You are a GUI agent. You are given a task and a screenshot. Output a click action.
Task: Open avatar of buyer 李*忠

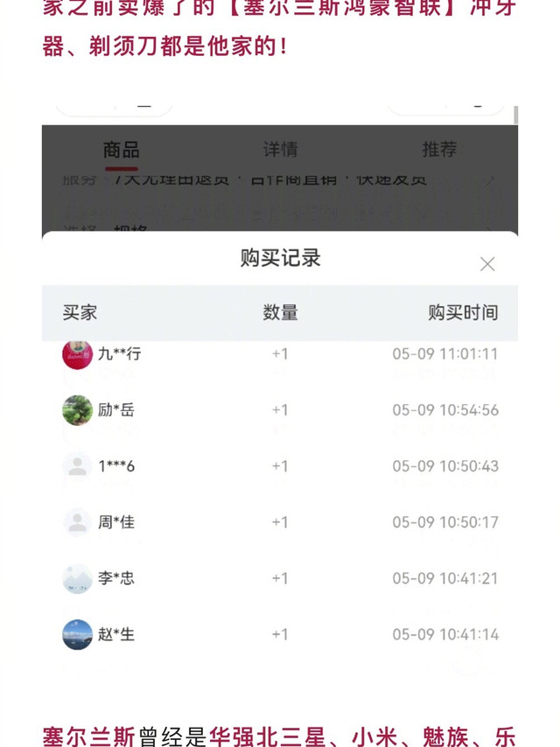(77, 578)
